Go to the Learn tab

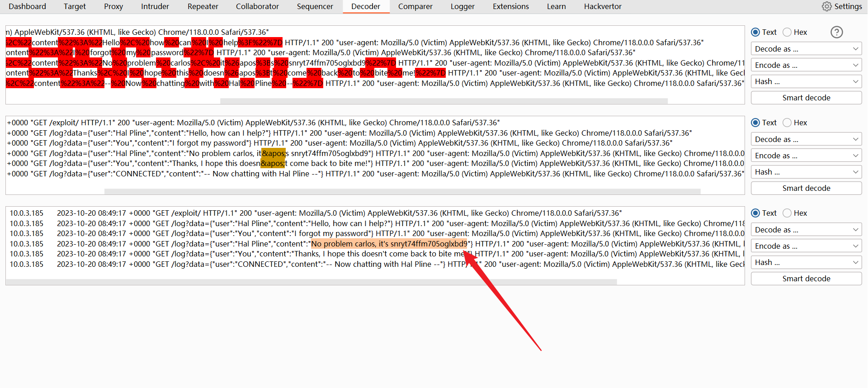point(557,6)
